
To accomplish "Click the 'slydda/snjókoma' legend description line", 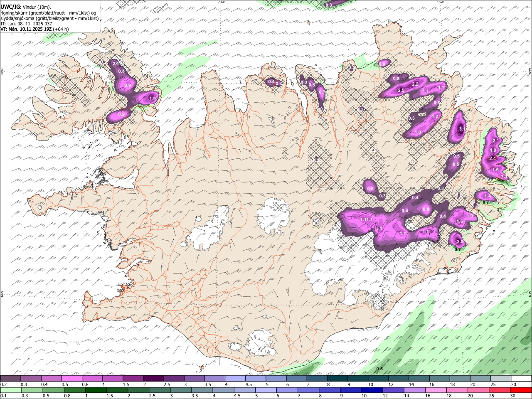I will pos(50,18).
